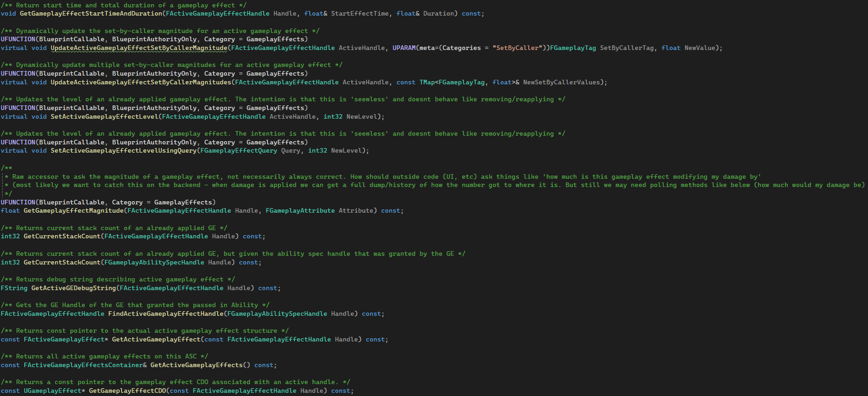Click the NewSetByCallerValues parameter name
This screenshot has height=396, width=868.
tap(561, 82)
